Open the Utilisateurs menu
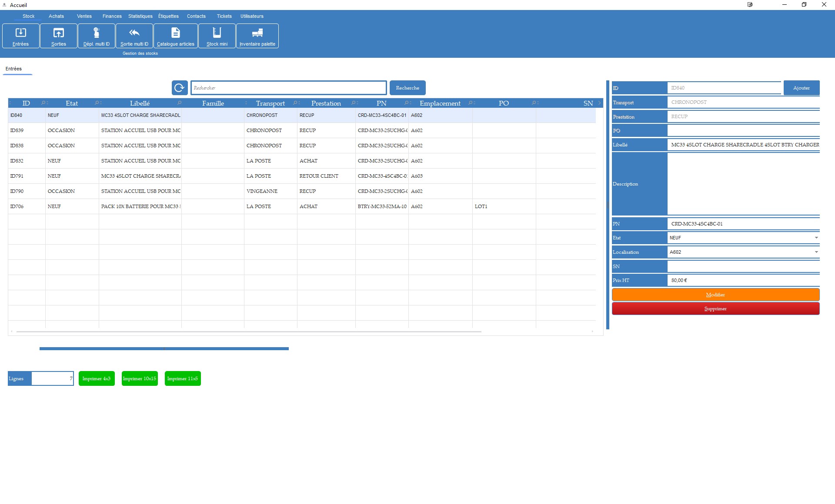 pyautogui.click(x=252, y=16)
